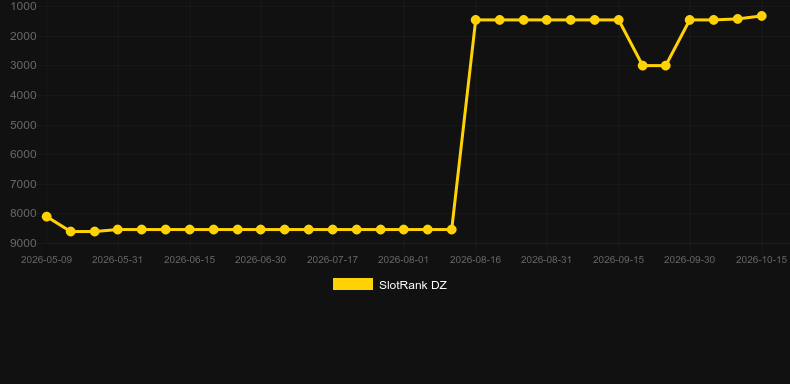Click the x-axis date label 2026-08-31
Image resolution: width=790 pixels, height=384 pixels.
coord(547,260)
